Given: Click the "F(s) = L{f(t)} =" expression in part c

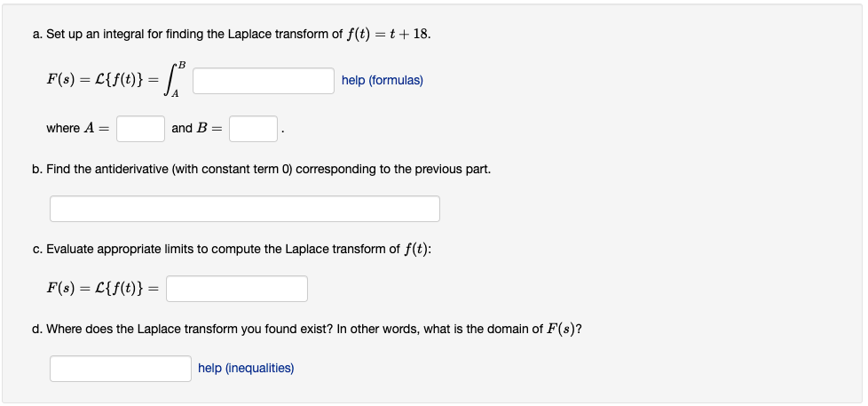Looking at the screenshot, I should pyautogui.click(x=102, y=289).
